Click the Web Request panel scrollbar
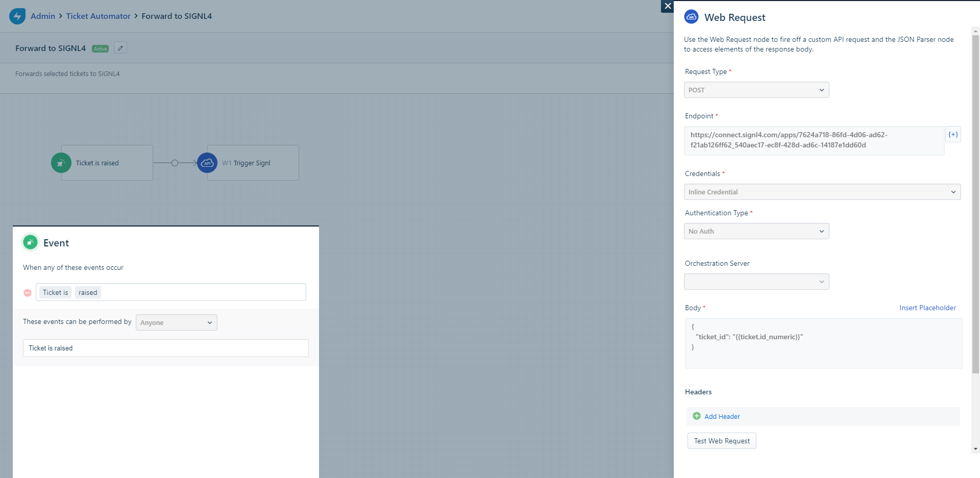 [x=975, y=204]
